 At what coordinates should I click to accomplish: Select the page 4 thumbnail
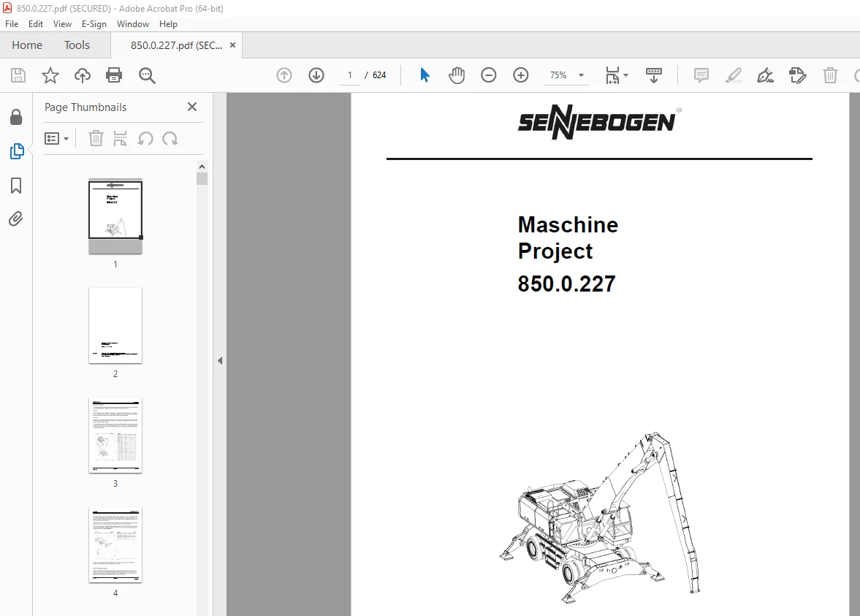coord(115,544)
